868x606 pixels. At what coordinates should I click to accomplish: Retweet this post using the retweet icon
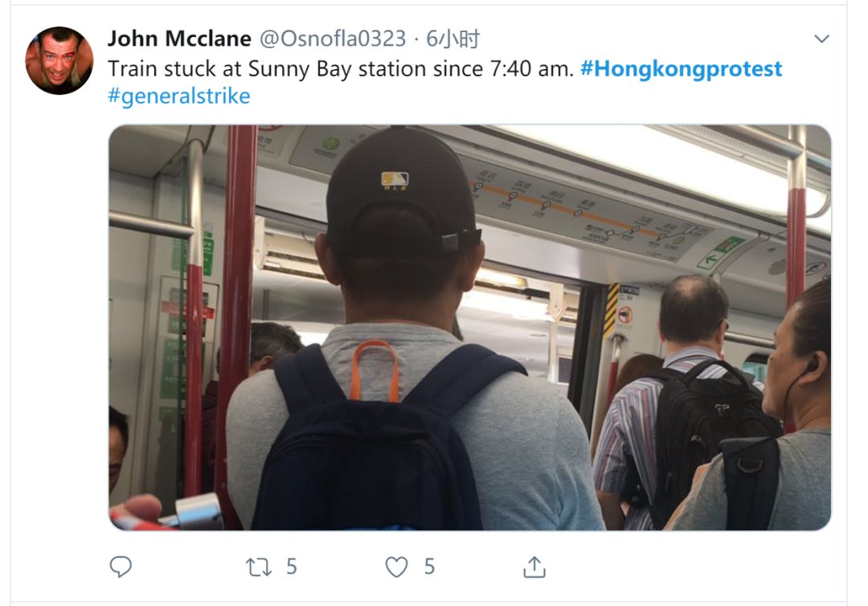[x=259, y=567]
